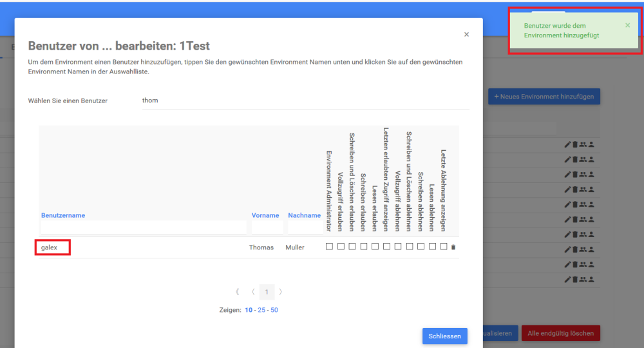Close the Benutzer bearbeiten dialog with X
Screen dimensions: 644x348
click(466, 35)
